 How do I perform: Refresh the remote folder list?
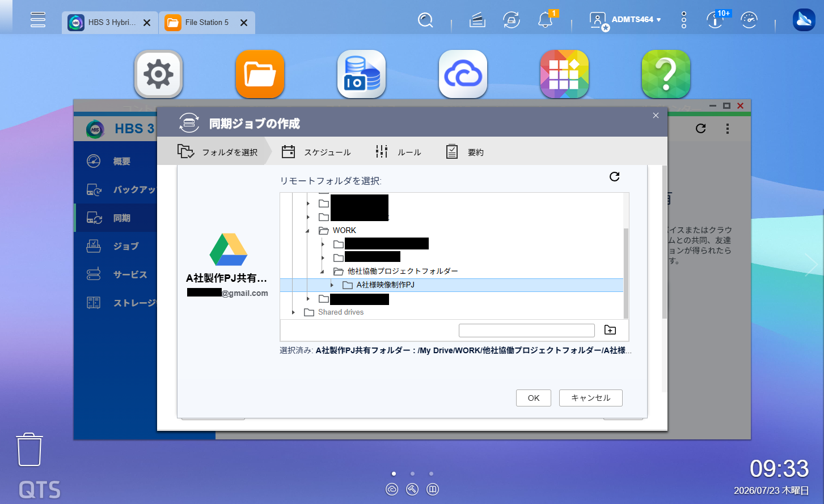pos(614,177)
